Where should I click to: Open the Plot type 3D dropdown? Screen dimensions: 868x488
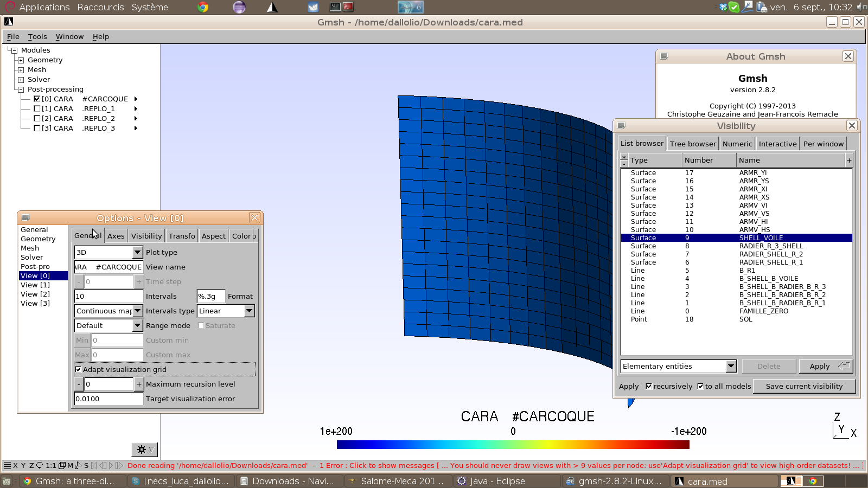click(108, 252)
